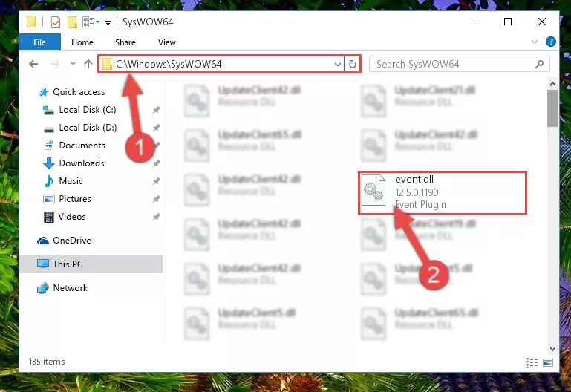Open Downloads in the sidebar
Viewport: 571px width, 392px height.
tap(82, 163)
